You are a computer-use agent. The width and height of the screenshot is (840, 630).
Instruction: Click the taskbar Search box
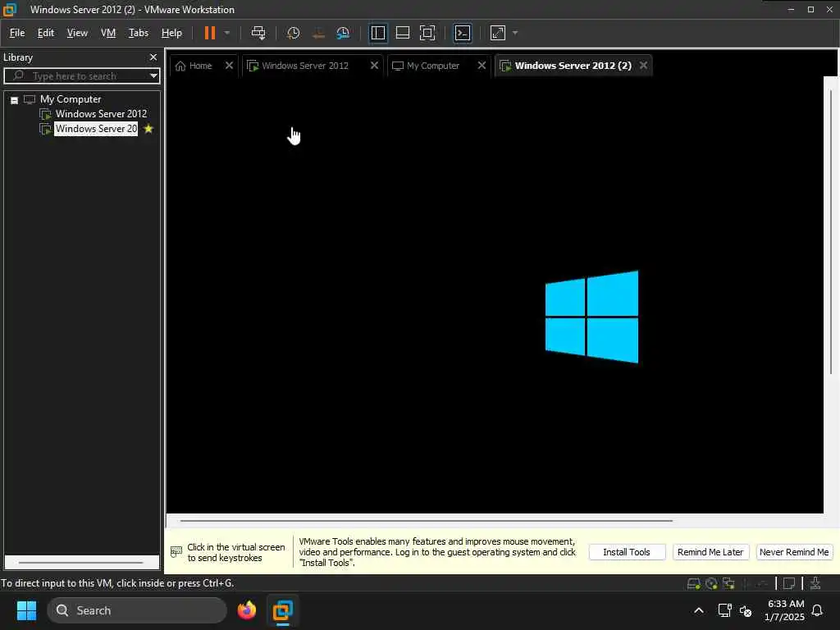click(x=137, y=610)
